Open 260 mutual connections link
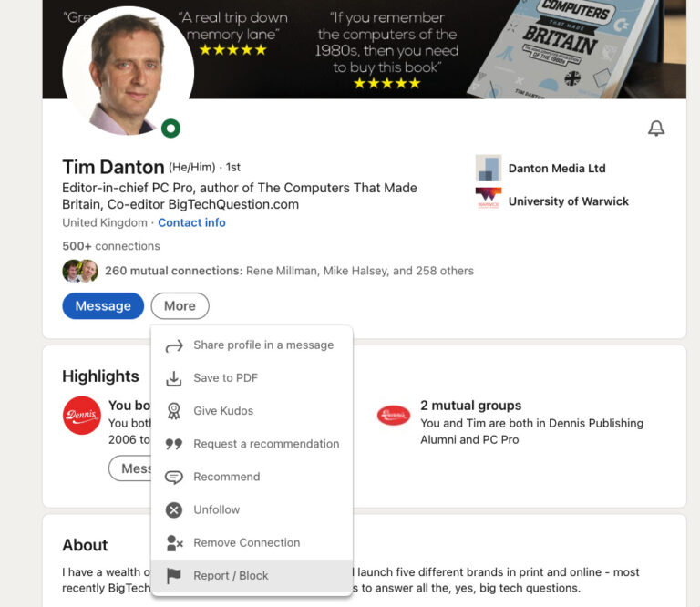Viewport: 700px width, 607px height. click(x=289, y=271)
